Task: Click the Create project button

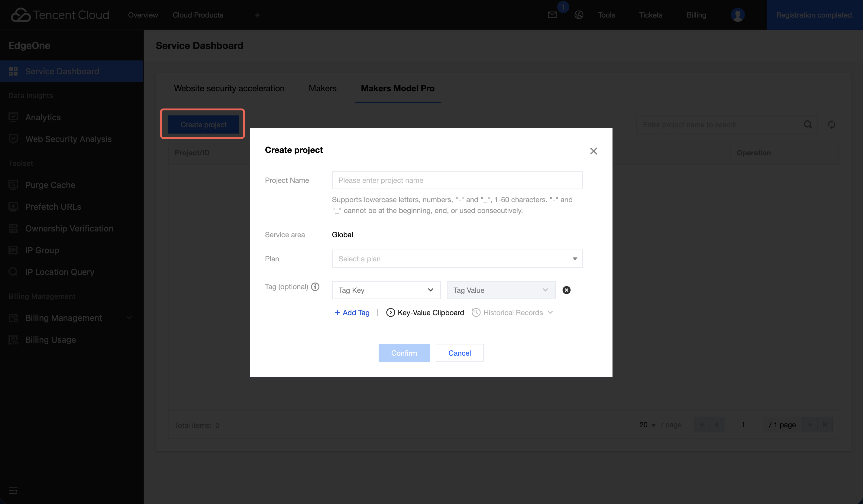Action: coord(203,124)
